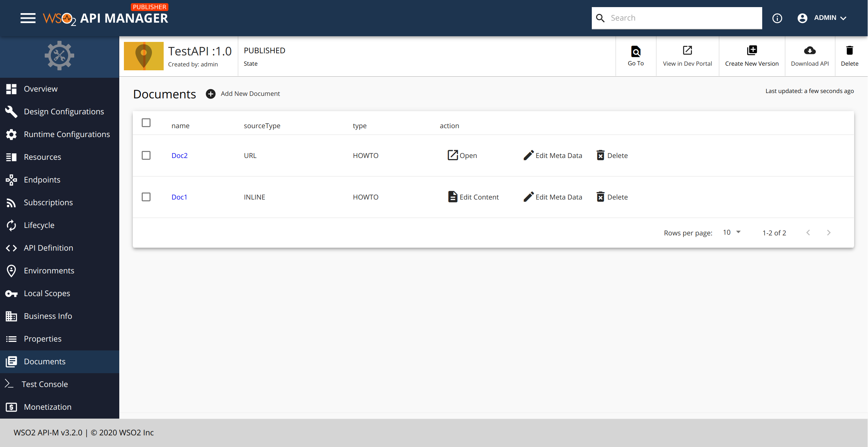Click the TestAPI thumbnail image
The height and width of the screenshot is (447, 868).
144,56
